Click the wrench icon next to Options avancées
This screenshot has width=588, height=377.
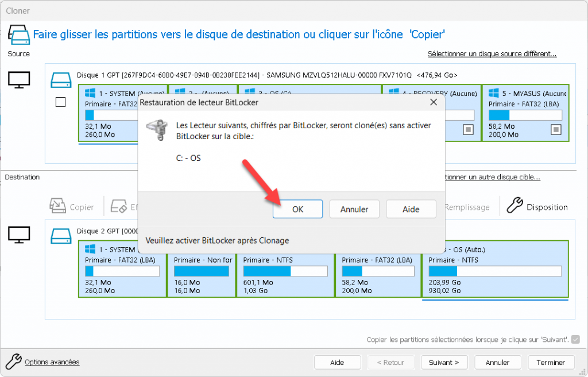coord(13,361)
